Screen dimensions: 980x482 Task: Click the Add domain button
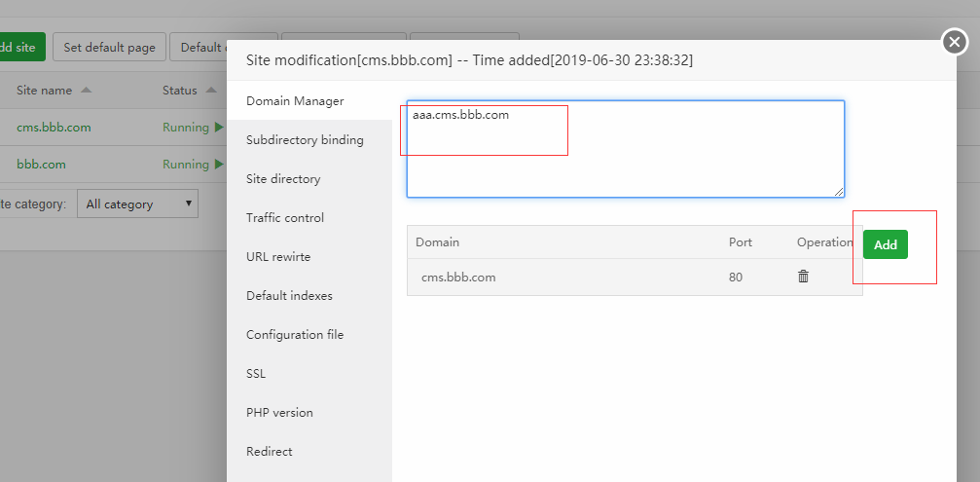tap(885, 244)
